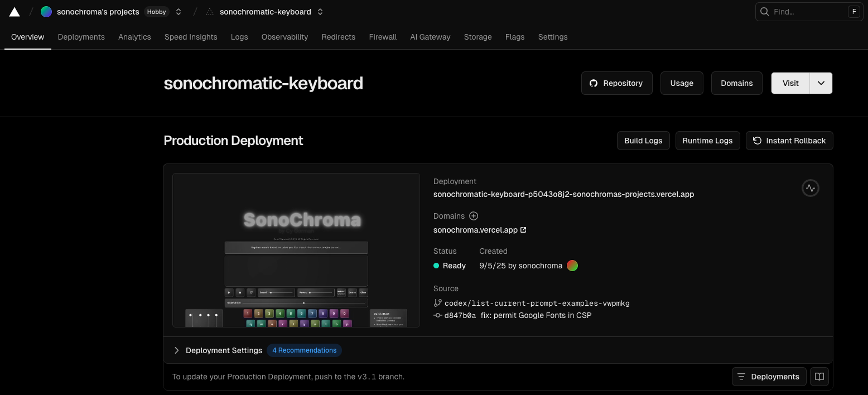Screen dimensions: 868x395
Task: Click the external link icon beside sonochroma.vercel.app
Action: [523, 229]
